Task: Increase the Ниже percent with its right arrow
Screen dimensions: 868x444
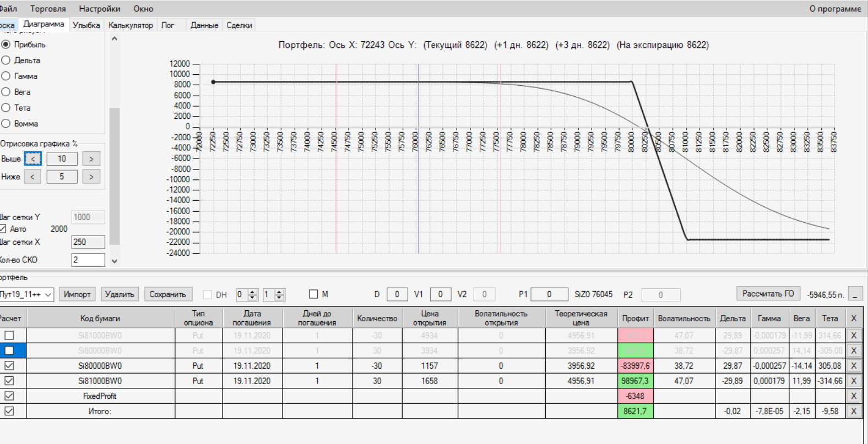Action: point(91,177)
